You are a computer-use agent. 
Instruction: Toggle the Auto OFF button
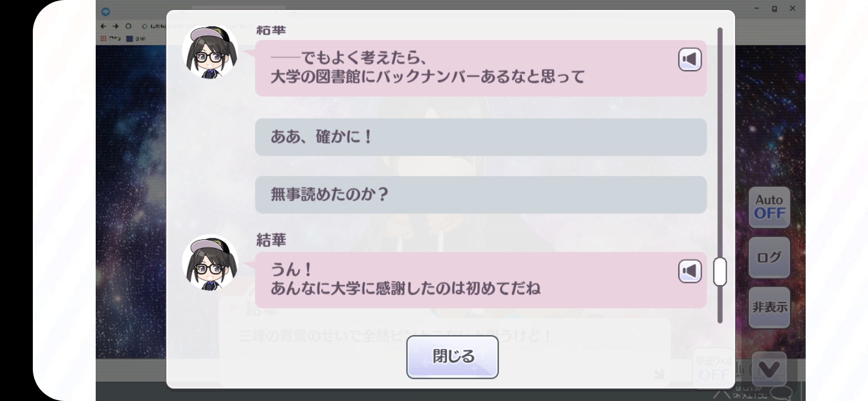tap(769, 207)
